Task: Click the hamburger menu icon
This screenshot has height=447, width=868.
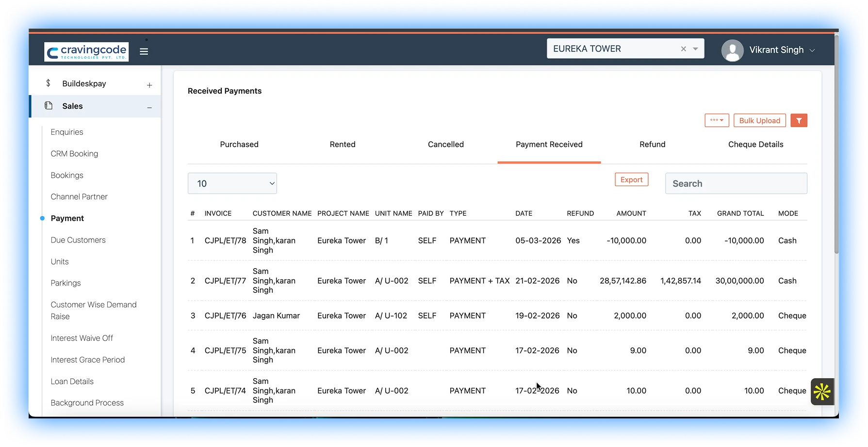Action: tap(144, 51)
